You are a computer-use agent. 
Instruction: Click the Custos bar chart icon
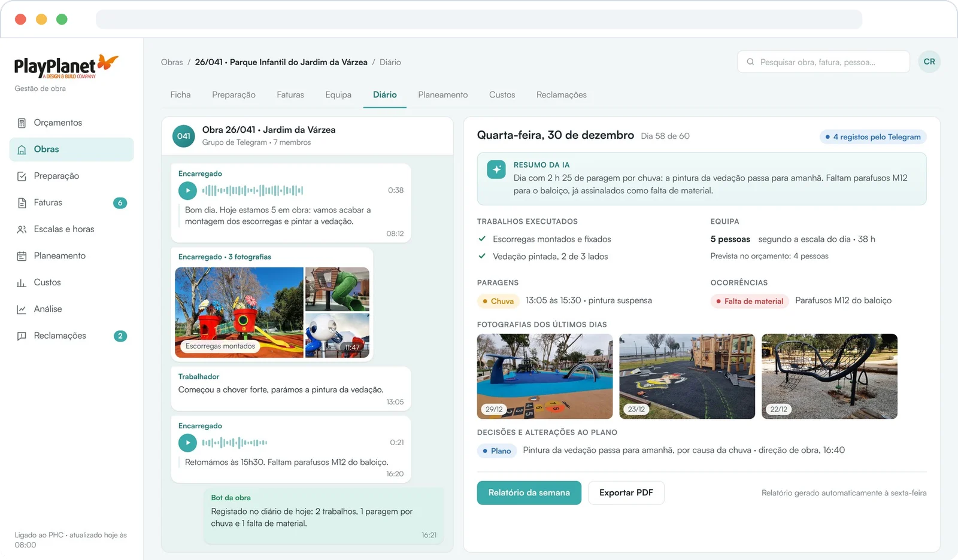tap(22, 282)
